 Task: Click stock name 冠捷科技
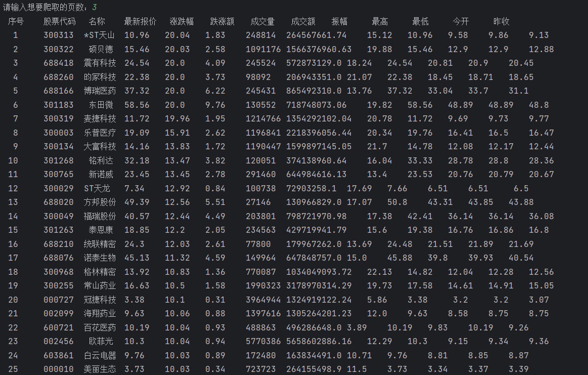pyautogui.click(x=100, y=300)
